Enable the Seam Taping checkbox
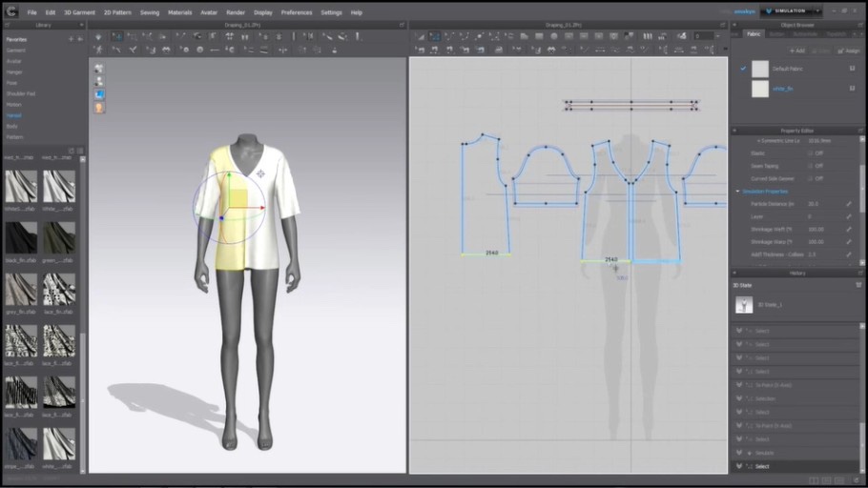 click(x=810, y=166)
